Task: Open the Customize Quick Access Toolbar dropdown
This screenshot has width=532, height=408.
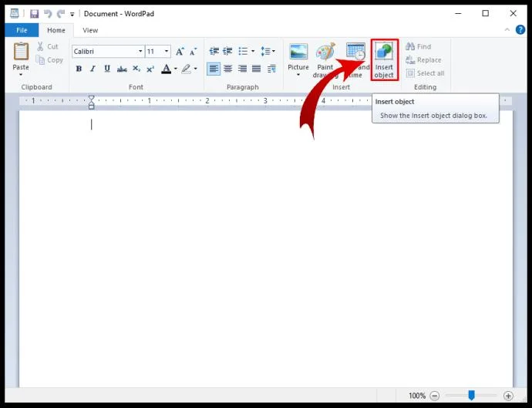Action: pyautogui.click(x=72, y=14)
